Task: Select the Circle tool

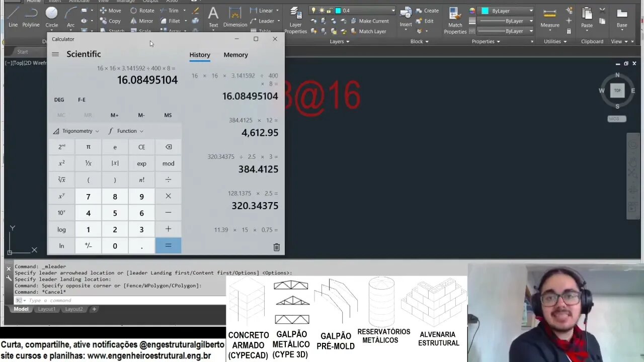Action: tap(52, 17)
